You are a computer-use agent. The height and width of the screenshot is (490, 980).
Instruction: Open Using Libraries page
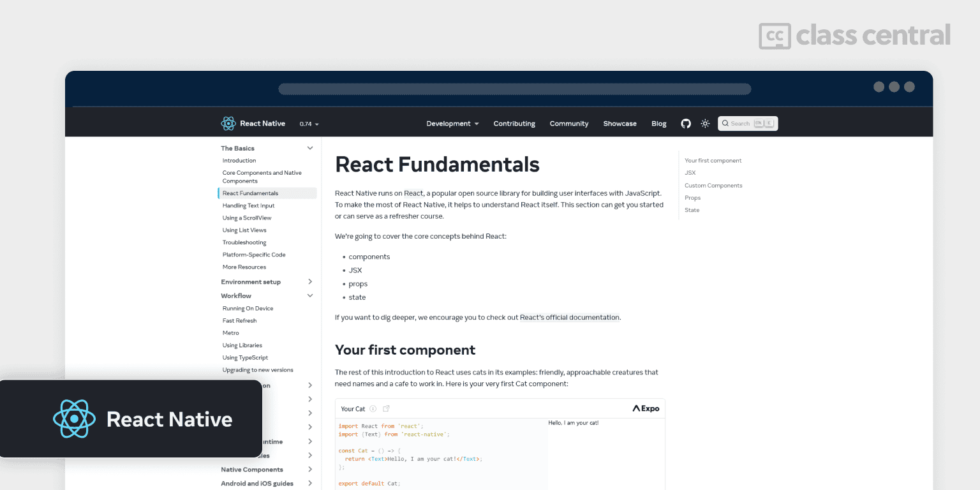242,346
